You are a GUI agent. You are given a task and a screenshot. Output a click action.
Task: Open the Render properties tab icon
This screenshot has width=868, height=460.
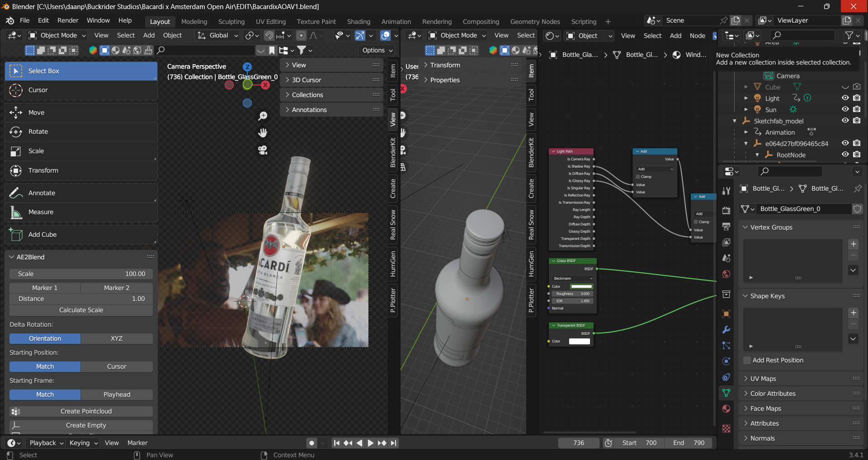pos(726,211)
